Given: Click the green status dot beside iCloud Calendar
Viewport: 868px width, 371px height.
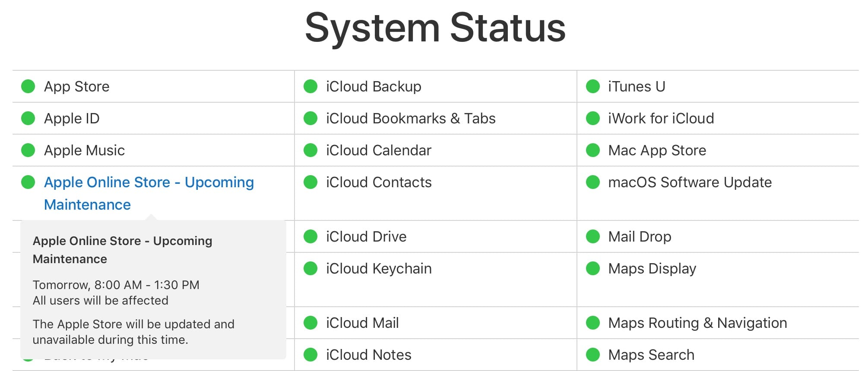Looking at the screenshot, I should pos(310,150).
